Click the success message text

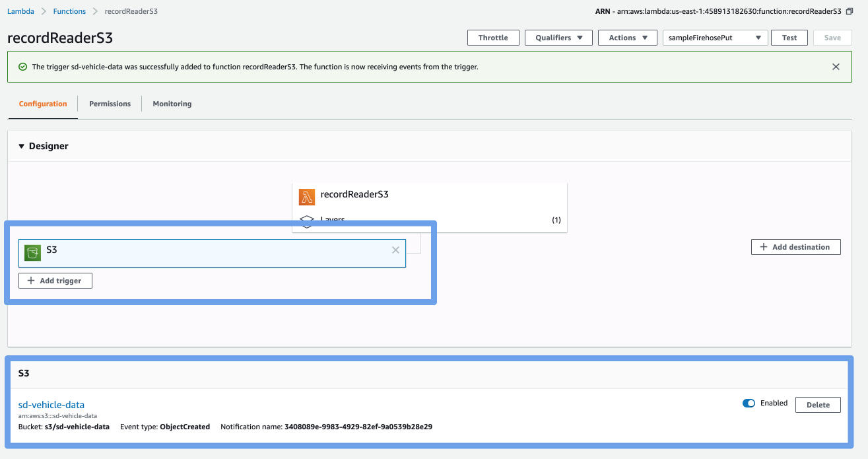click(x=255, y=67)
